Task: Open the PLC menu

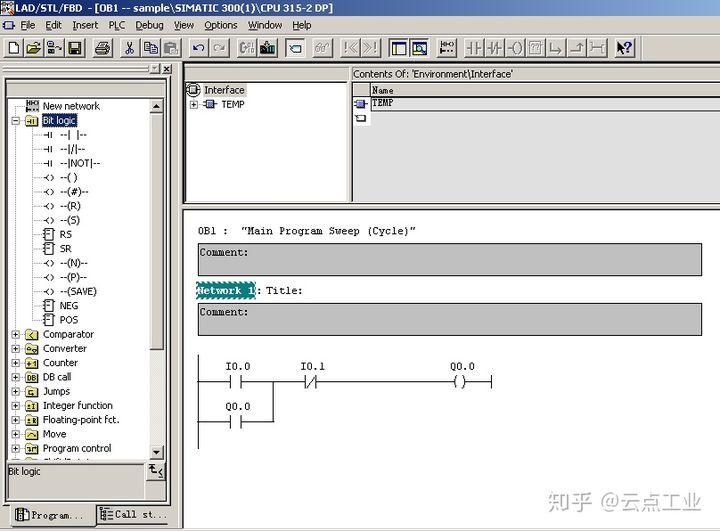Action: click(117, 25)
